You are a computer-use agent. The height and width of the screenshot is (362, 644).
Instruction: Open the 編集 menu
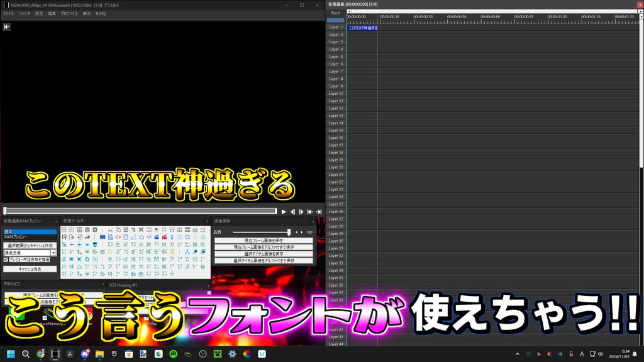[52, 14]
